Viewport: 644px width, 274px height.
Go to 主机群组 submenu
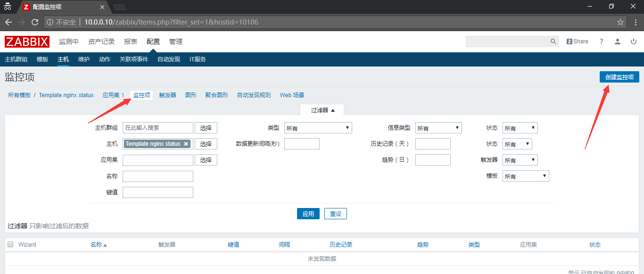(x=16, y=59)
